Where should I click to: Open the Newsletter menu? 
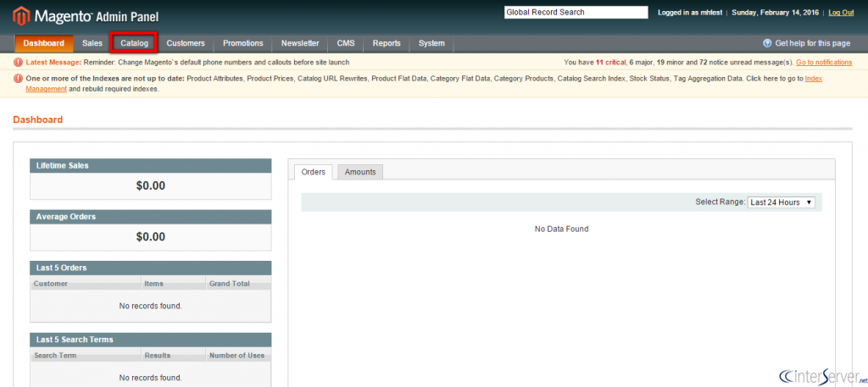(x=300, y=43)
